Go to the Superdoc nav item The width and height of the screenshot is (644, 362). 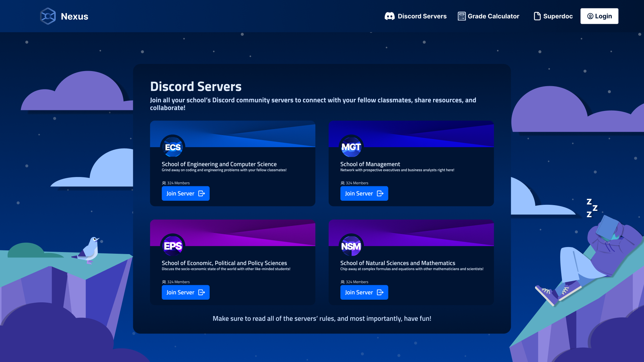553,16
